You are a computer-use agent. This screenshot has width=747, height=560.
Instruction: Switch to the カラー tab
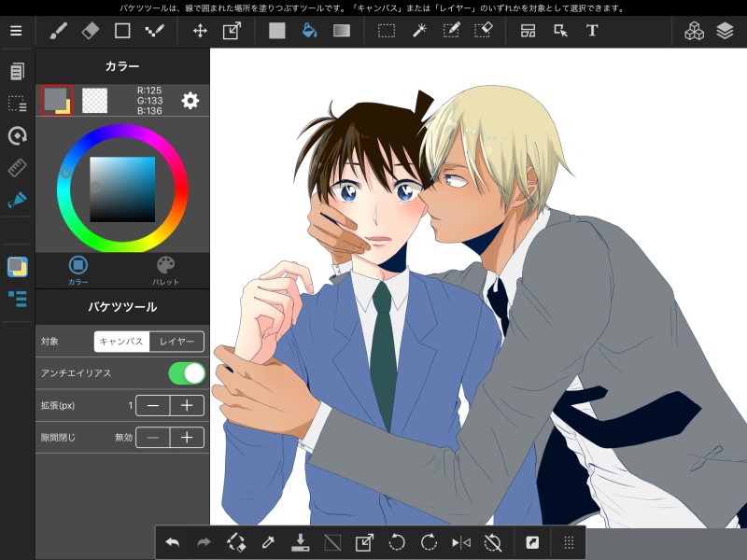[78, 271]
